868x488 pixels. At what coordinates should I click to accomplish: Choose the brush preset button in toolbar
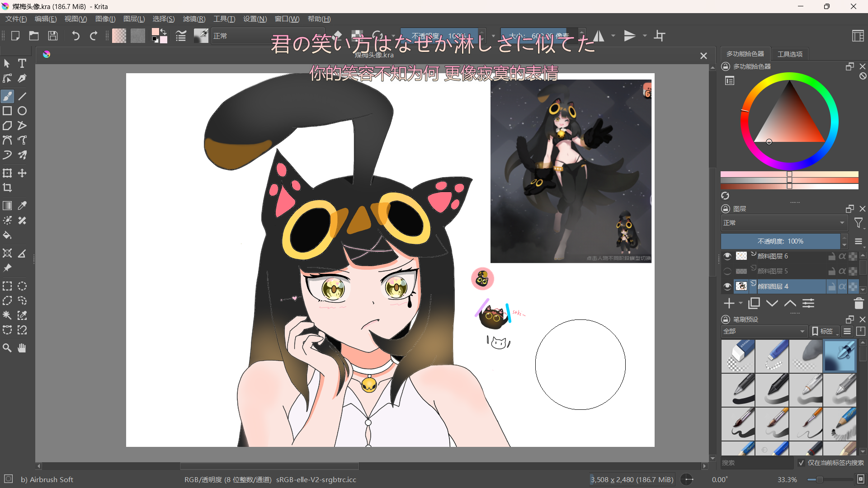coord(201,36)
